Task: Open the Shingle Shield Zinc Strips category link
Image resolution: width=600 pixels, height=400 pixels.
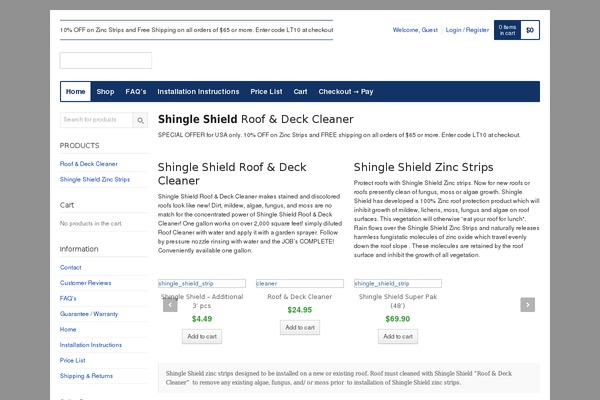Action: [95, 180]
